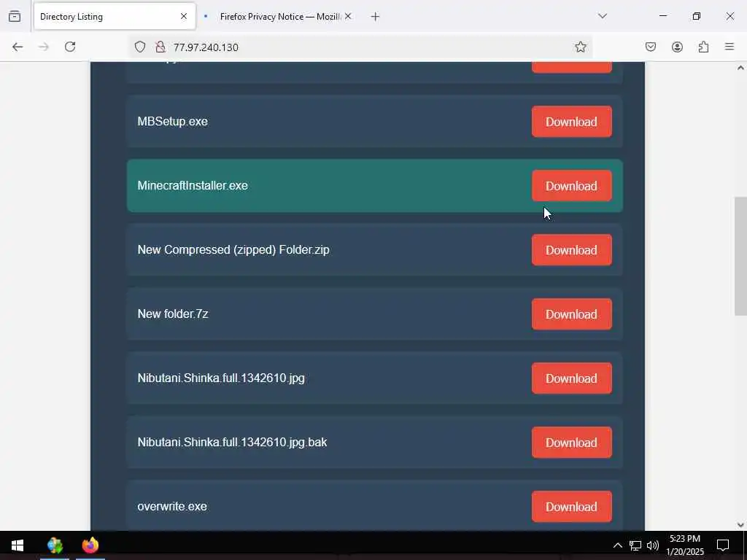Image resolution: width=747 pixels, height=560 pixels.
Task: Click the insecure connection padlock icon
Action: 160,47
